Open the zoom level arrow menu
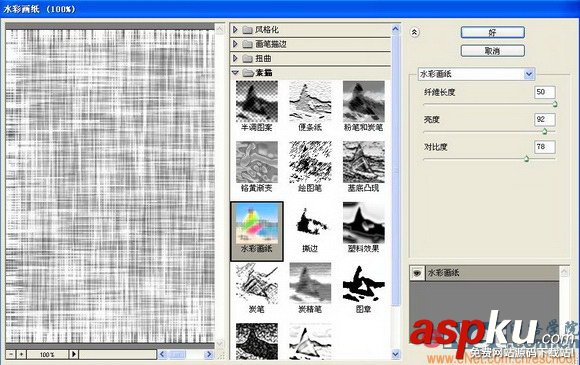 tap(74, 354)
